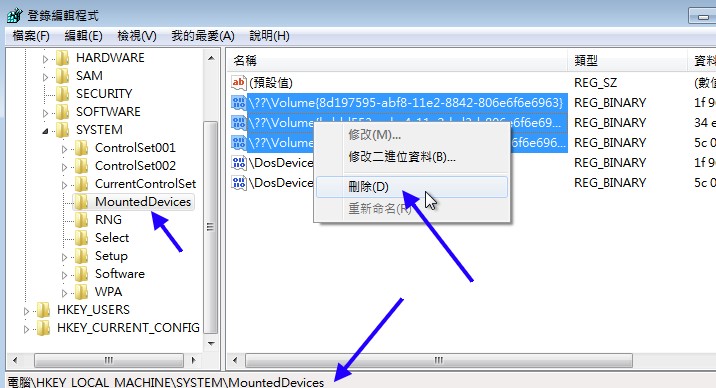Viewport: 716px width, 388px height.
Task: Click the Software folder icon under SYSTEM
Action: coord(81,274)
